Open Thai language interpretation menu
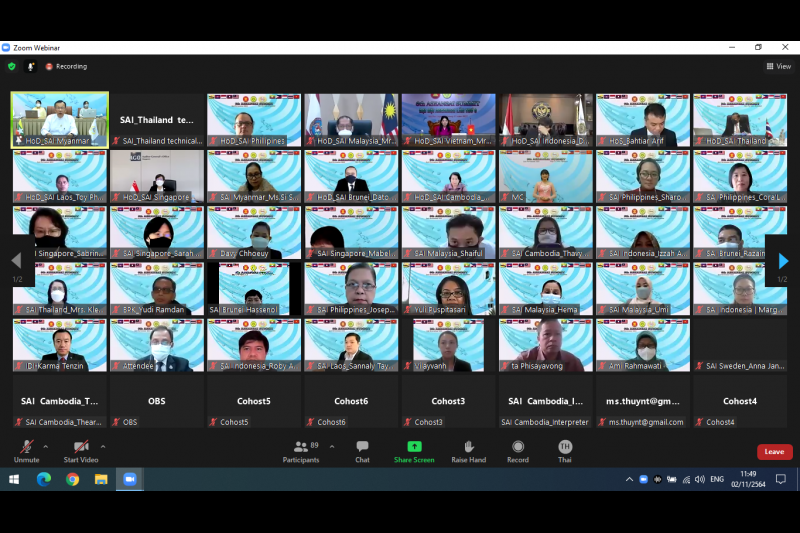Image resolution: width=800 pixels, height=533 pixels. click(565, 450)
